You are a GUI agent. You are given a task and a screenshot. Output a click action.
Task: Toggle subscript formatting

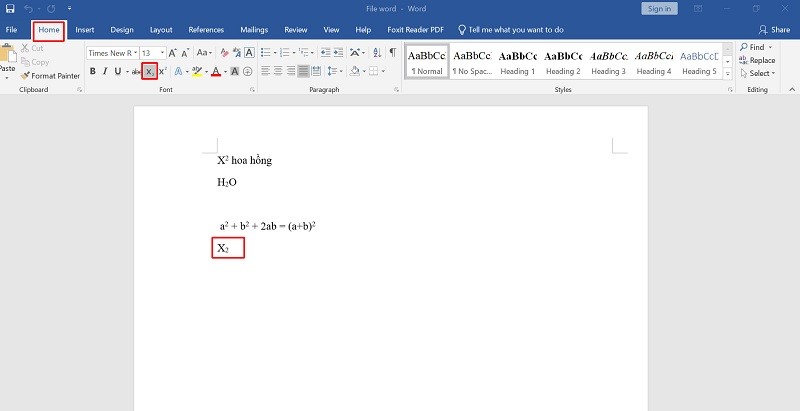(149, 71)
